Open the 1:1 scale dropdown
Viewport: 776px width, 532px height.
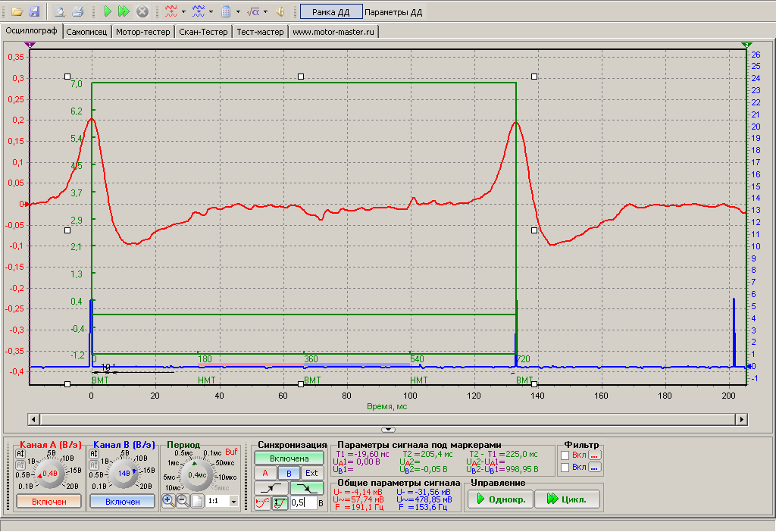(233, 502)
